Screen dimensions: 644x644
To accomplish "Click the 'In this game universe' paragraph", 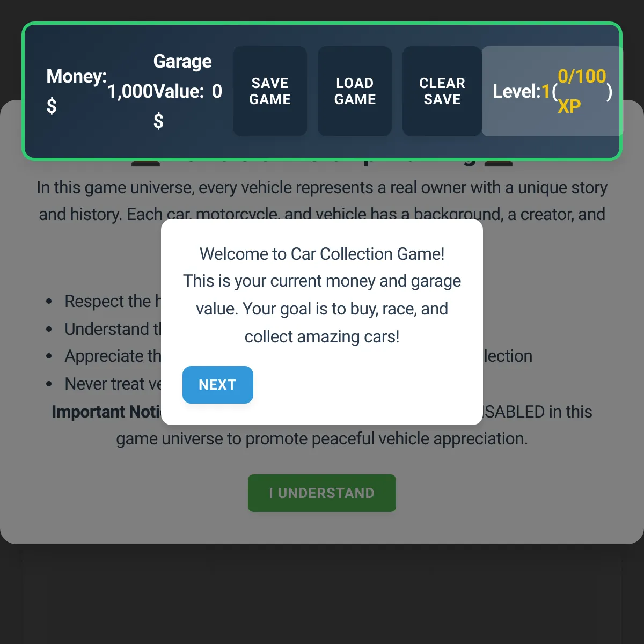I will click(x=322, y=201).
